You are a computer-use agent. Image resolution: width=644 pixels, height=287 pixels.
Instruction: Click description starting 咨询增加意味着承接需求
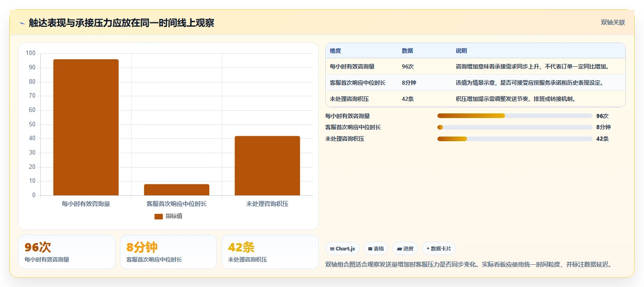[534, 67]
